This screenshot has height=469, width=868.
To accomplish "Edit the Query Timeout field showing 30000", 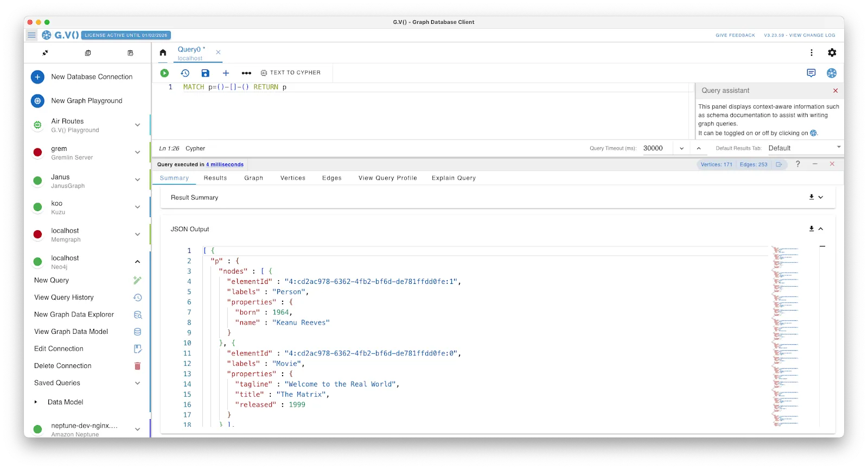I will (x=657, y=148).
